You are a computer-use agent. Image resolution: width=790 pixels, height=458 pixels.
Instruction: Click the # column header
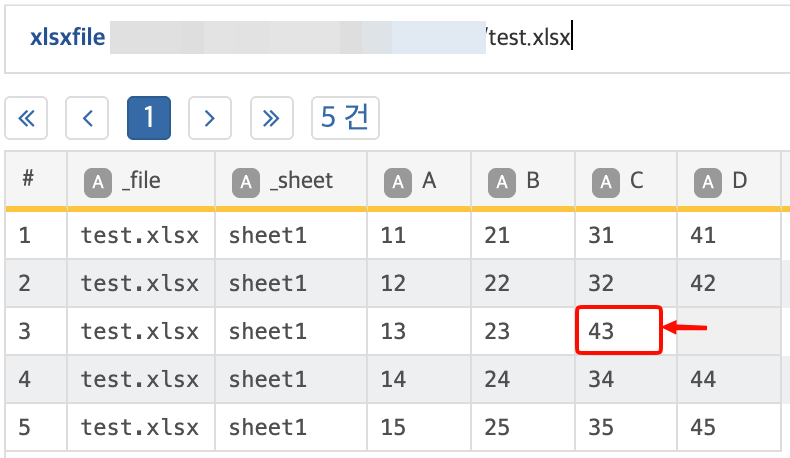pos(29,180)
